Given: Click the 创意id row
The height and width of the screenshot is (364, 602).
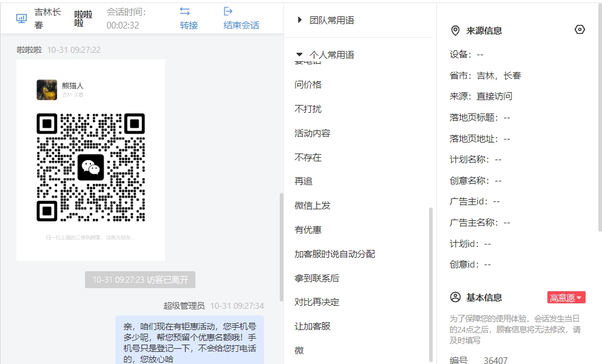Looking at the screenshot, I should click(470, 264).
